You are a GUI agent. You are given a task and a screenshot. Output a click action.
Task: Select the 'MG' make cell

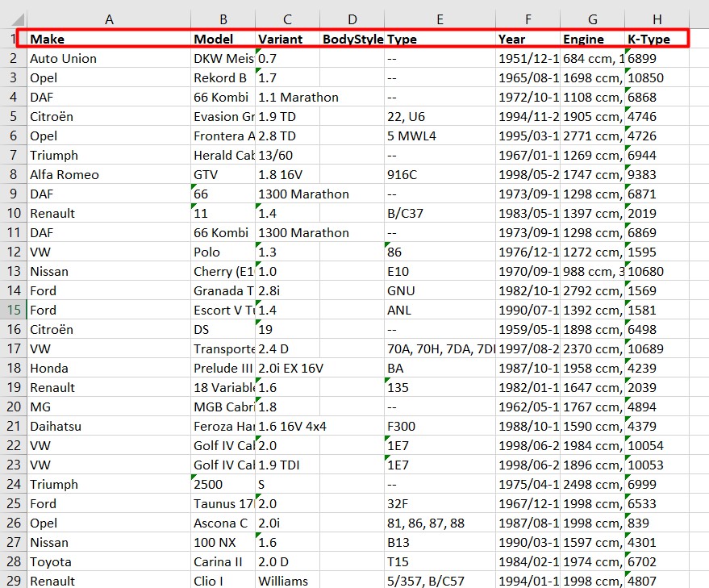click(x=109, y=407)
